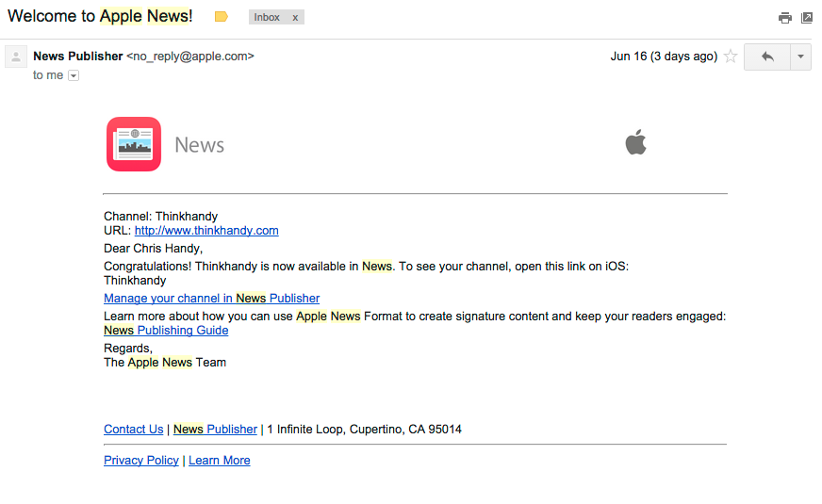Click the News Publisher footer link
822x504 pixels.
tap(215, 429)
